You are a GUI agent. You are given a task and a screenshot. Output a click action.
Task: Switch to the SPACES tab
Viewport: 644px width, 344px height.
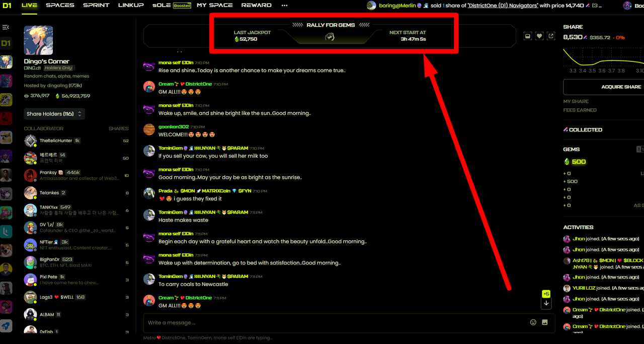60,5
